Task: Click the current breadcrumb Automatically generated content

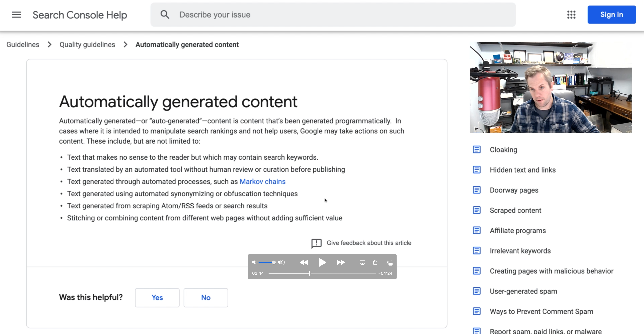Action: pyautogui.click(x=187, y=45)
